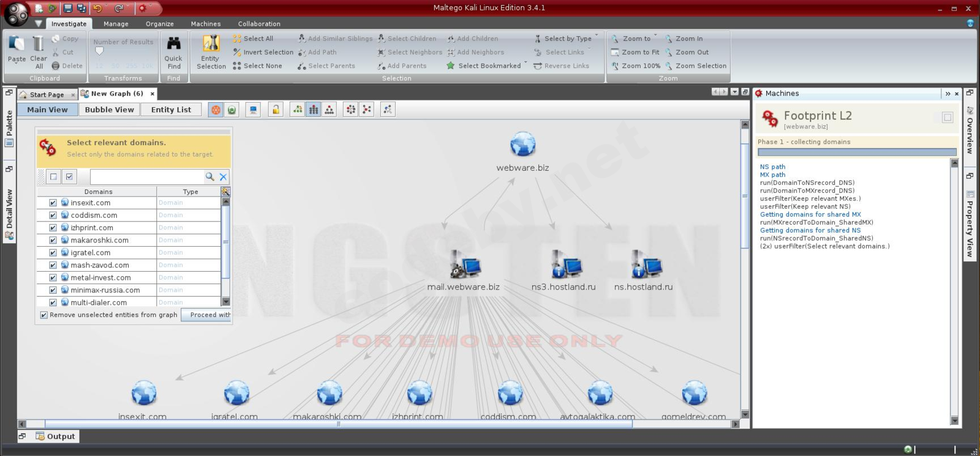This screenshot has width=980, height=456.
Task: Toggle Remove unselected entities from graph
Action: (x=44, y=315)
